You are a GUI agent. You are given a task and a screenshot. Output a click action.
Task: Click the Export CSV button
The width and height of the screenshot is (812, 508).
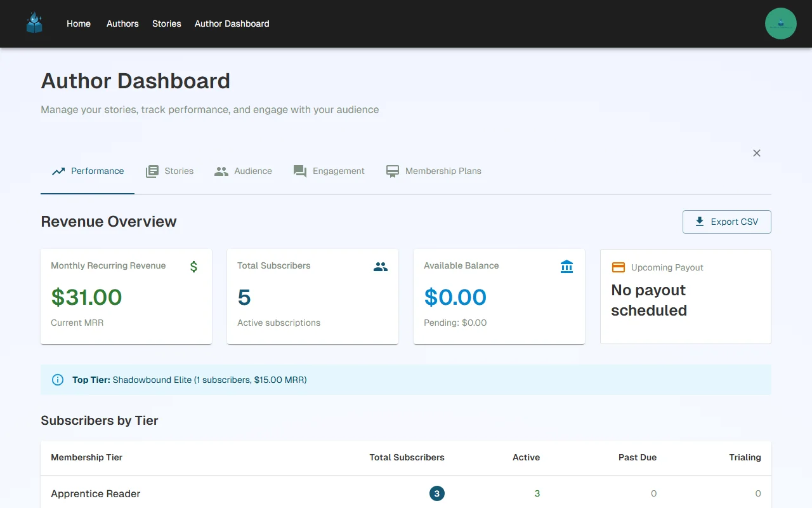[x=726, y=222]
